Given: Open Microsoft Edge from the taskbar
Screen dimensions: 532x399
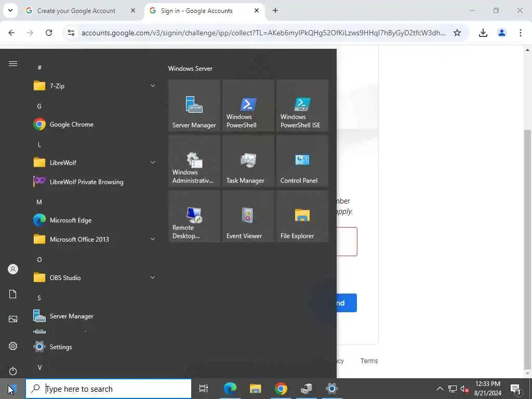Looking at the screenshot, I should 230,389.
